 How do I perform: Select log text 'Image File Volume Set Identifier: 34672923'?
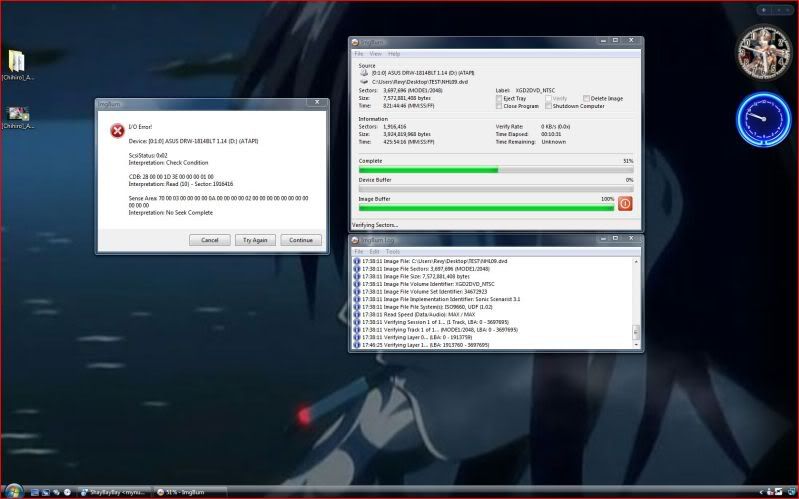[435, 292]
